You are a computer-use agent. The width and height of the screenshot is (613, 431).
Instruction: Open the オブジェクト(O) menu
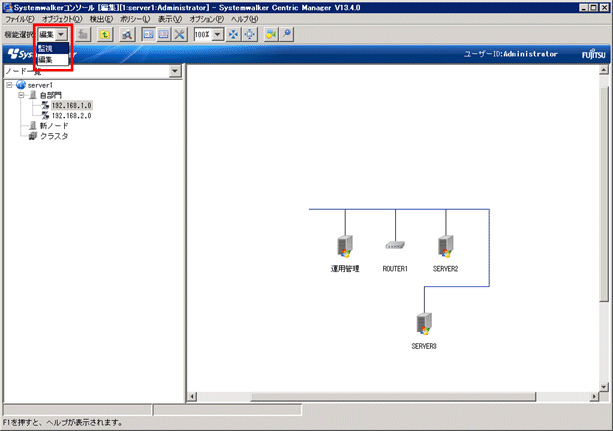tap(62, 19)
